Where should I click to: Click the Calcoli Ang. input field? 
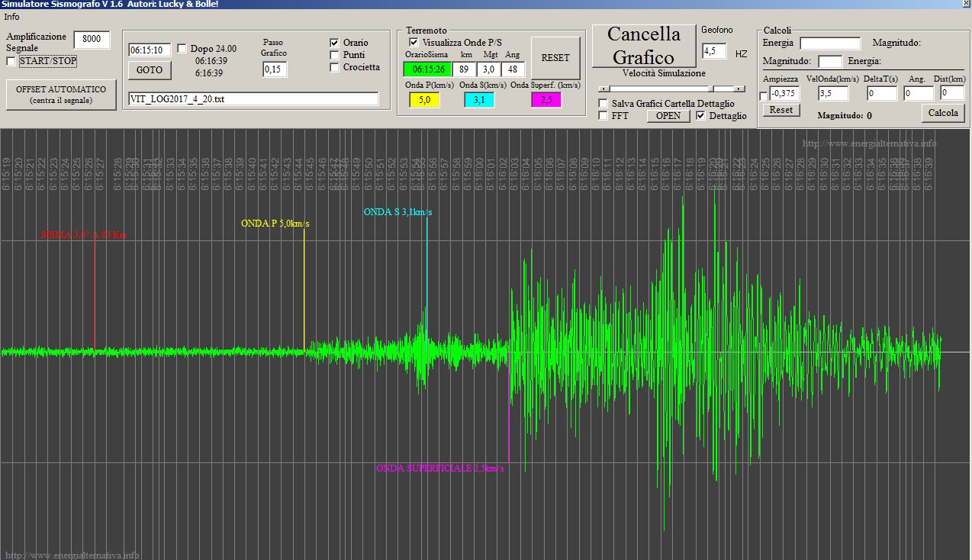point(919,93)
